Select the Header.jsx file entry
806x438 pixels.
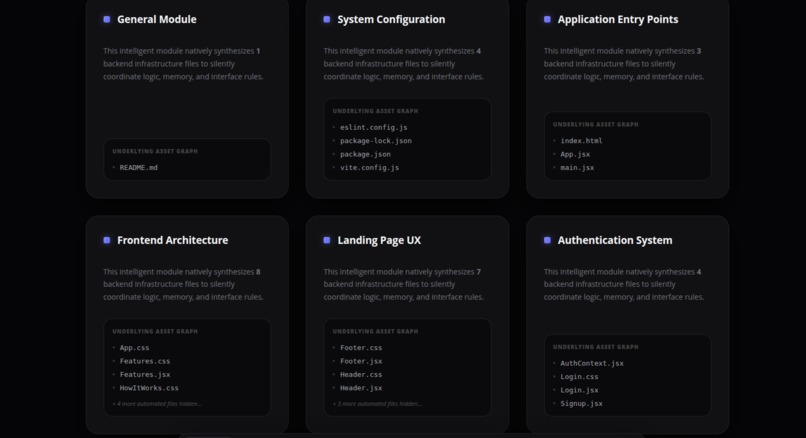point(361,388)
